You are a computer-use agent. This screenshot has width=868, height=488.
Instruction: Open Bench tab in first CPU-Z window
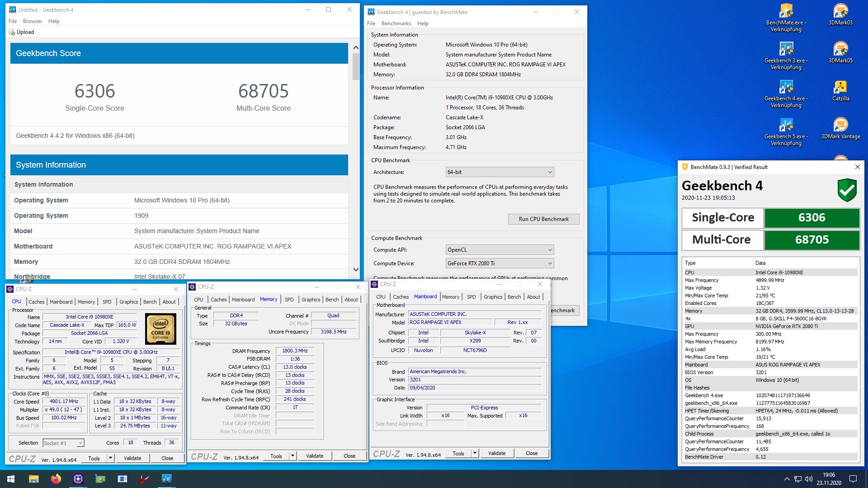pos(150,302)
